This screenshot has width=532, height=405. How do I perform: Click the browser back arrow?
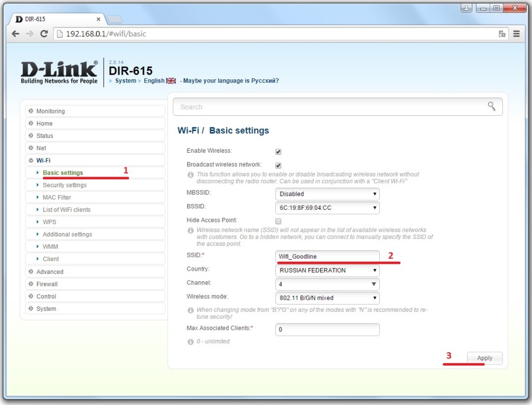(15, 34)
